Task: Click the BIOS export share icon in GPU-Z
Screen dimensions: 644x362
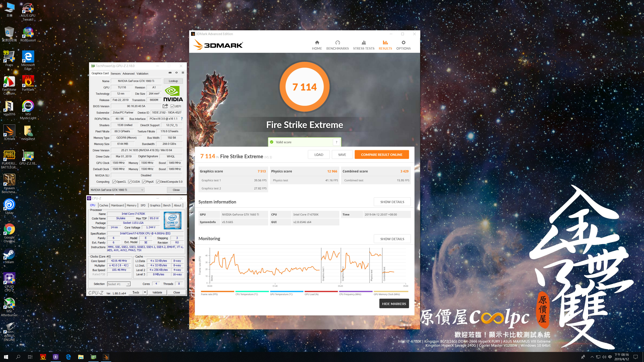Action: click(x=165, y=106)
